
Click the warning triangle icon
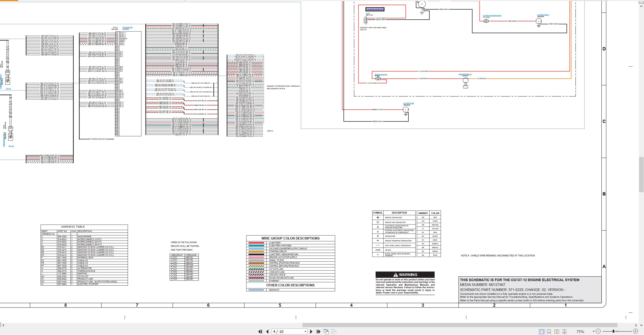point(396,275)
